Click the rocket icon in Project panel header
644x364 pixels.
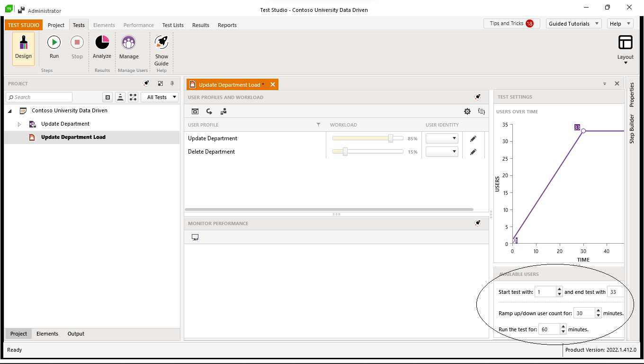tap(146, 83)
